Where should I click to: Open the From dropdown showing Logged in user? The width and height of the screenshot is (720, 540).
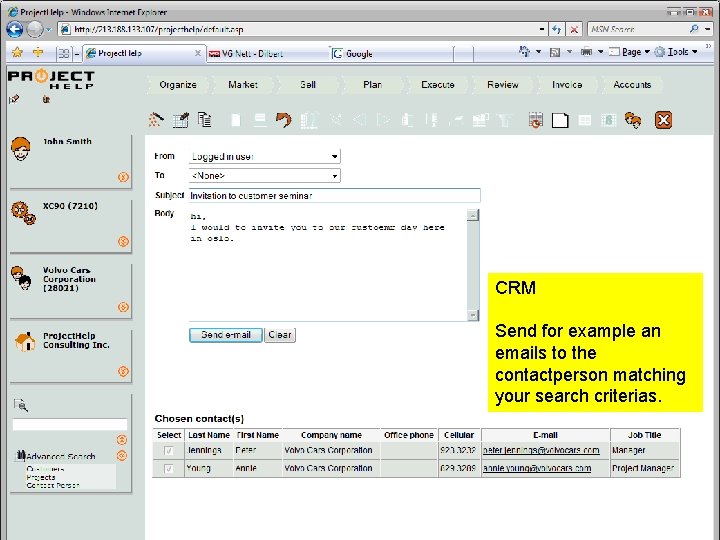click(264, 157)
